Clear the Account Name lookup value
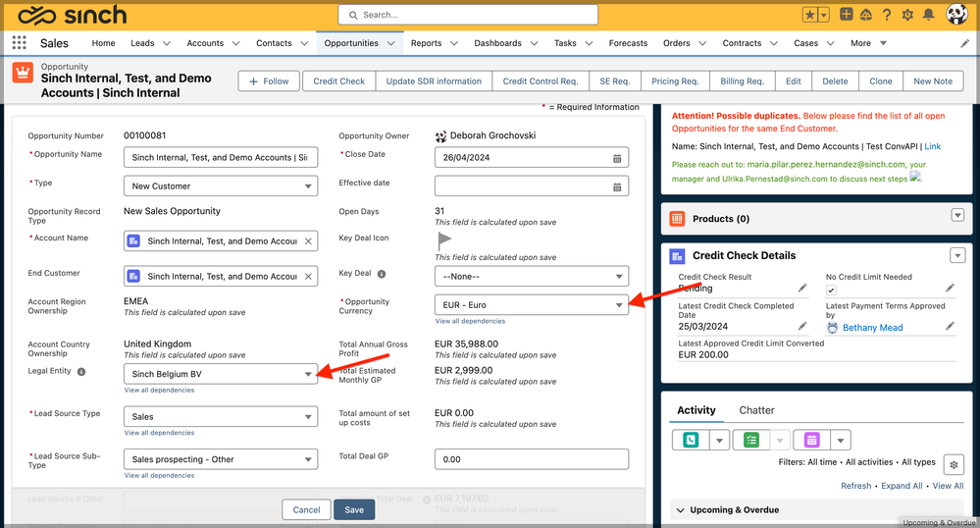 tap(308, 241)
